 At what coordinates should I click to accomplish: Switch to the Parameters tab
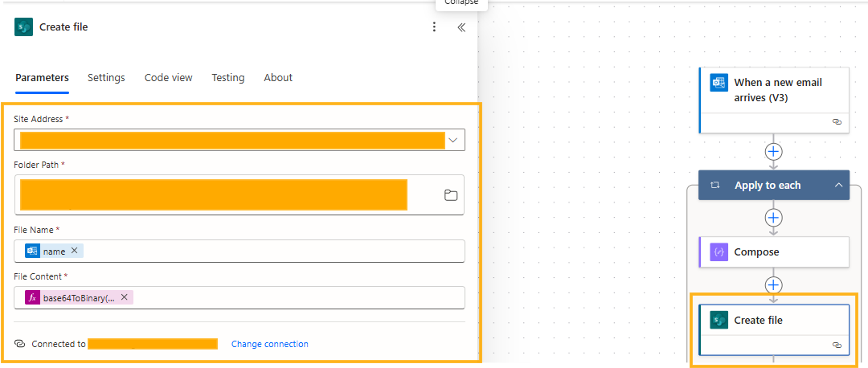click(42, 78)
